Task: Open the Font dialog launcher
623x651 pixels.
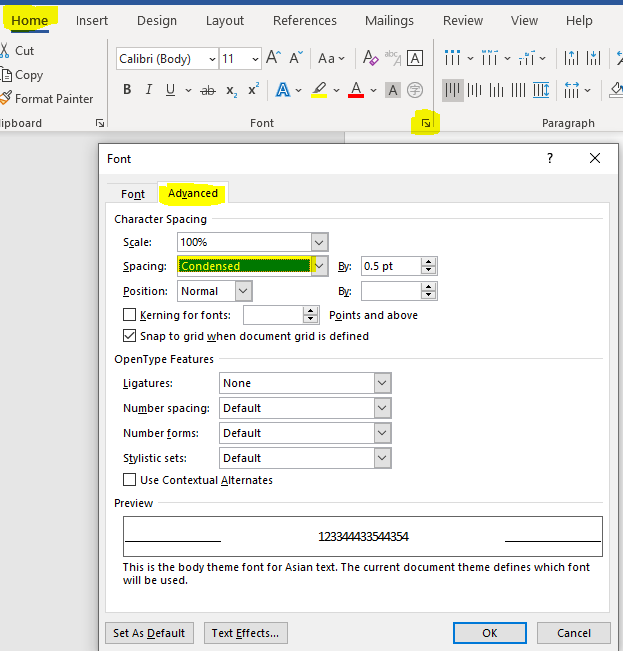Action: click(426, 123)
